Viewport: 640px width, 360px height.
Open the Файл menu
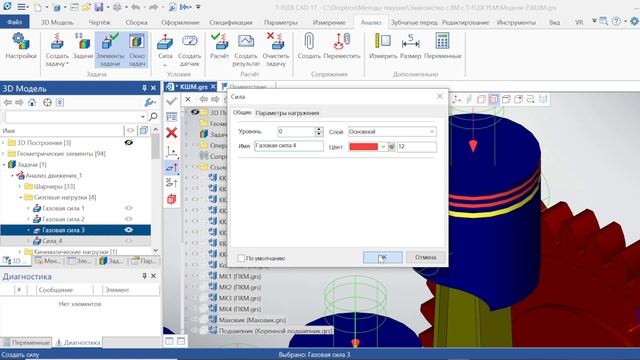15,22
